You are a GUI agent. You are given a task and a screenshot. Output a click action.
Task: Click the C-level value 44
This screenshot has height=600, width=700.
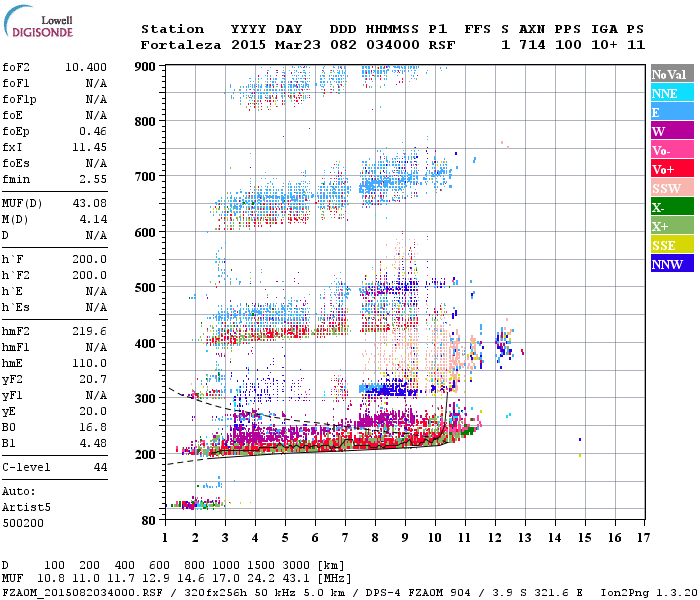coord(100,467)
